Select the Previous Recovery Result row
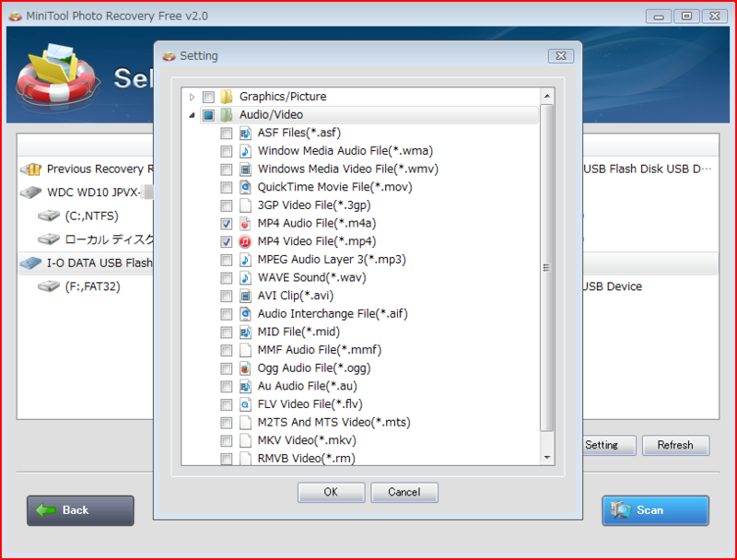 tap(86, 169)
